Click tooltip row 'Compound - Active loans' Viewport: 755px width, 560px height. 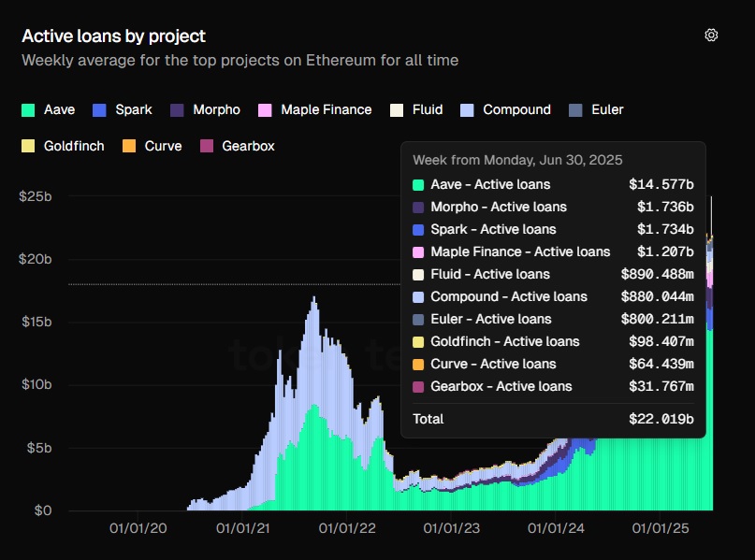(x=553, y=297)
